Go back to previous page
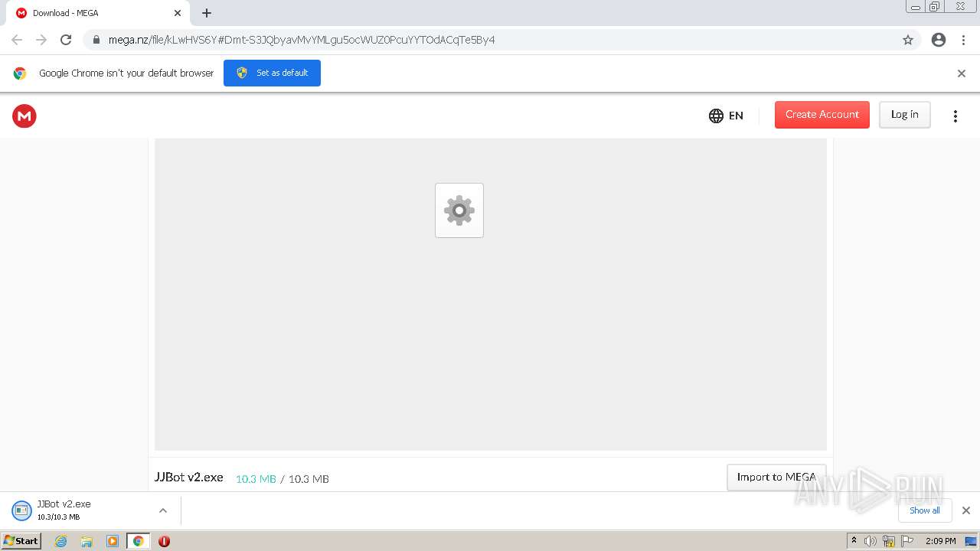The width and height of the screenshot is (980, 551). 17,40
